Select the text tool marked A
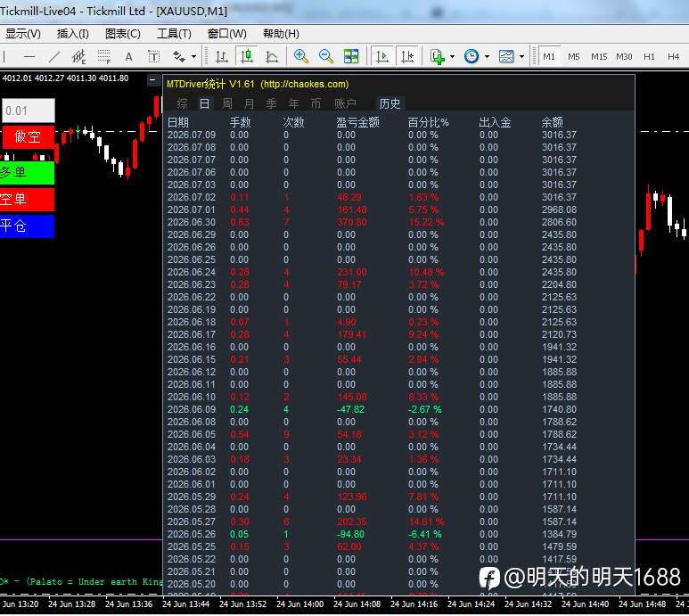The height and width of the screenshot is (616, 689). pyautogui.click(x=128, y=57)
